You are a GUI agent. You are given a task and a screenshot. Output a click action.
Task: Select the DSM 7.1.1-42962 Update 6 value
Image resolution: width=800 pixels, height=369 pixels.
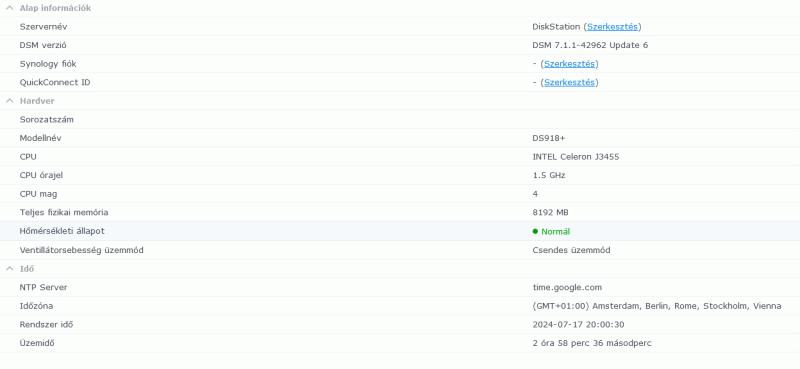tap(590, 45)
